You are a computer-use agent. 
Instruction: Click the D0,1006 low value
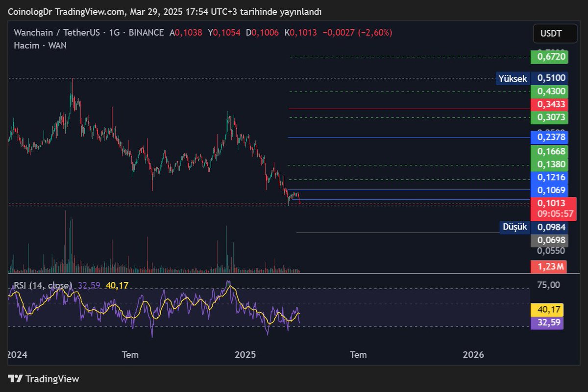click(262, 33)
